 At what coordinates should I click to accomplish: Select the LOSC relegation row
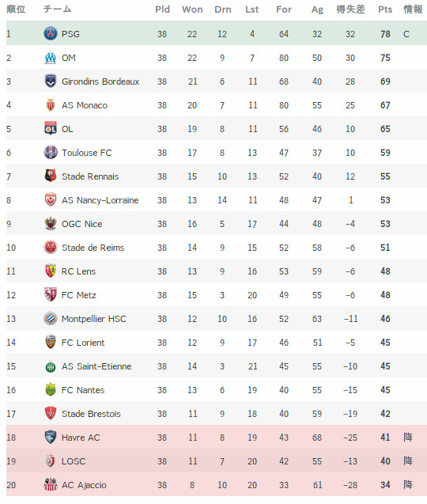coord(217,461)
